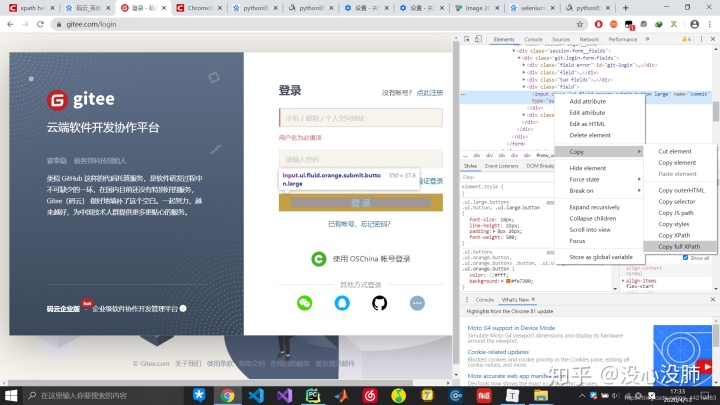
Task: Switch to the Console tab in DevTools
Action: (533, 39)
